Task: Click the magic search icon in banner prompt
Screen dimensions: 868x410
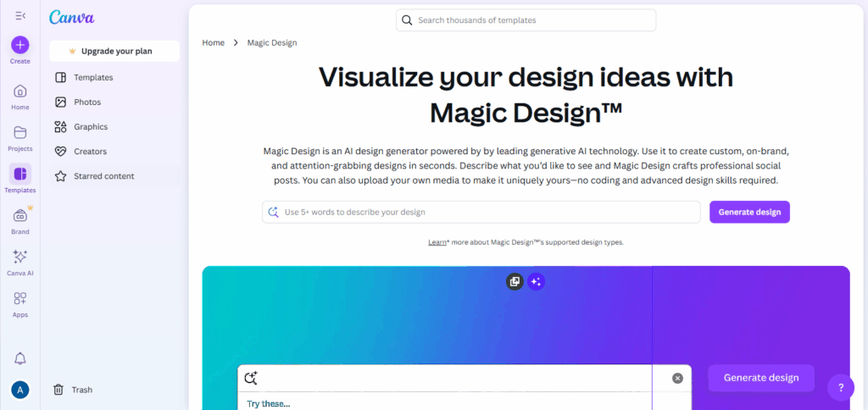Action: [251, 379]
